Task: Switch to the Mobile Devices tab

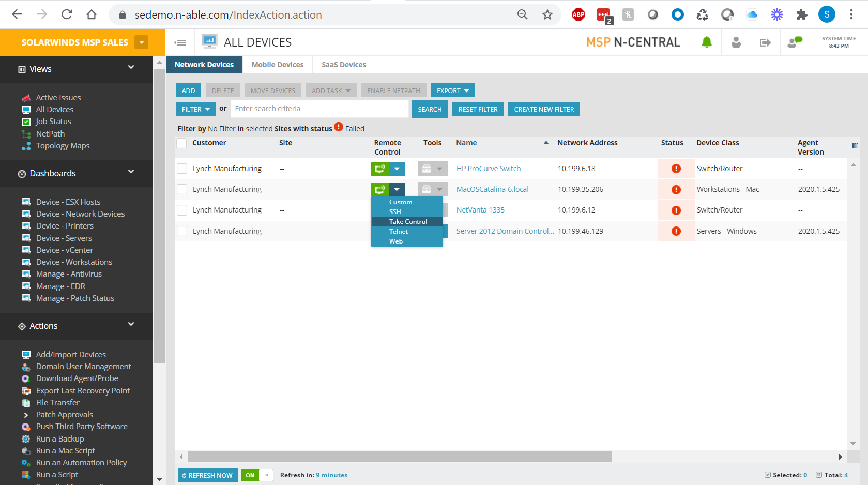Action: click(x=278, y=65)
